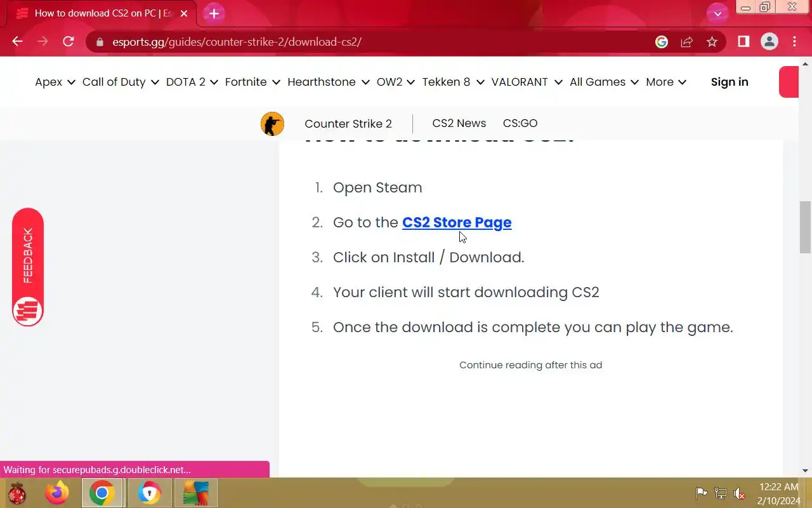Image resolution: width=812 pixels, height=508 pixels.
Task: Open the CS2 News tab
Action: (459, 123)
